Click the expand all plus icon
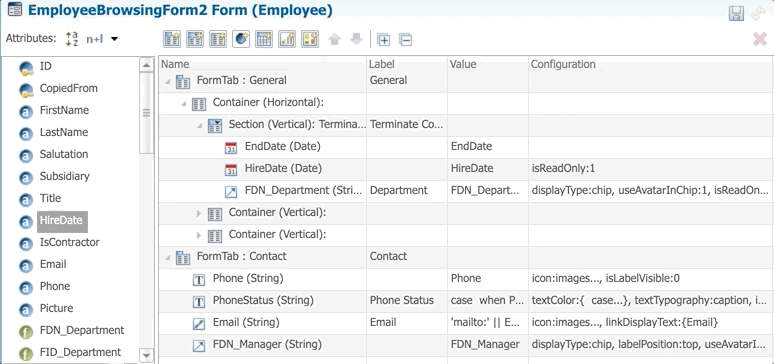This screenshot has width=774, height=364. tap(384, 40)
